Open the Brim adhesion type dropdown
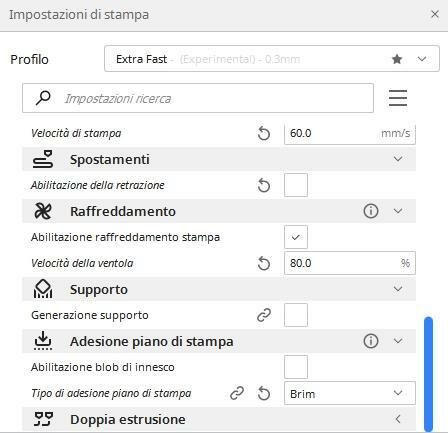This screenshot has width=448, height=433. (x=350, y=393)
